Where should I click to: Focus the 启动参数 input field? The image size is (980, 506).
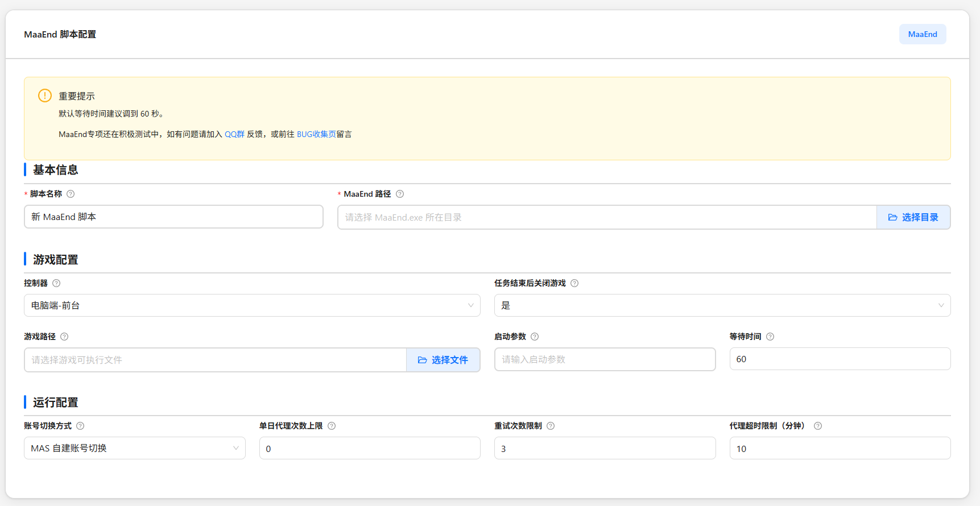(605, 359)
